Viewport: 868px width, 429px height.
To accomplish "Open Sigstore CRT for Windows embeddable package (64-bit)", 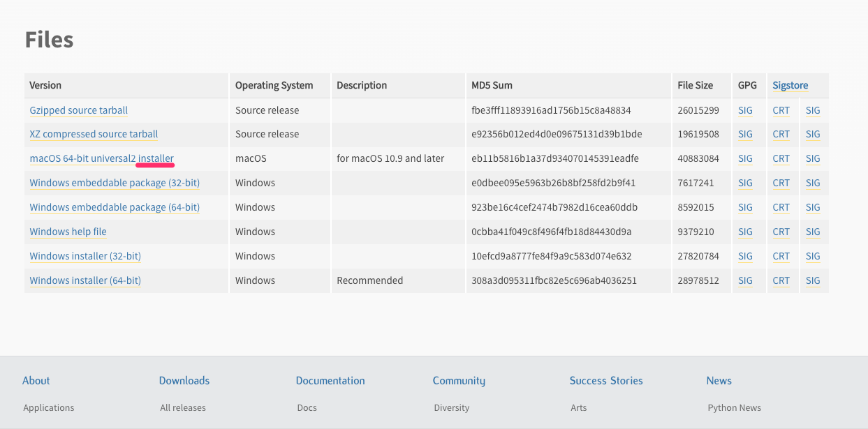I will click(781, 207).
